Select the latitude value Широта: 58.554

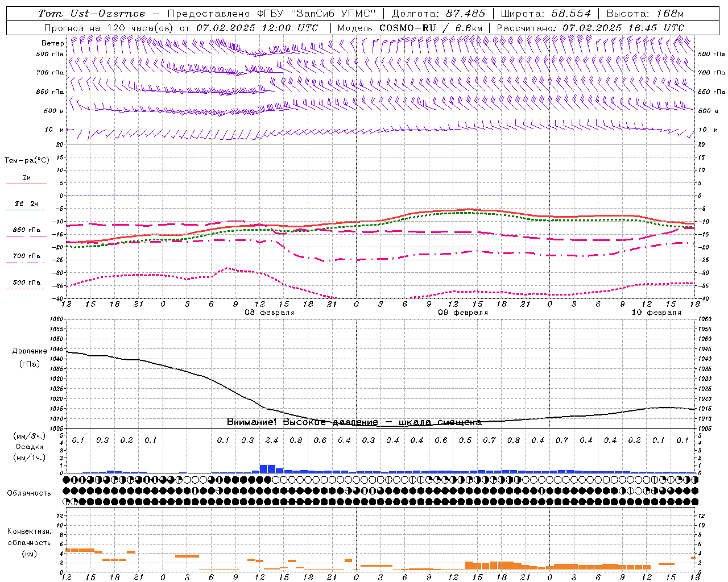coord(545,14)
